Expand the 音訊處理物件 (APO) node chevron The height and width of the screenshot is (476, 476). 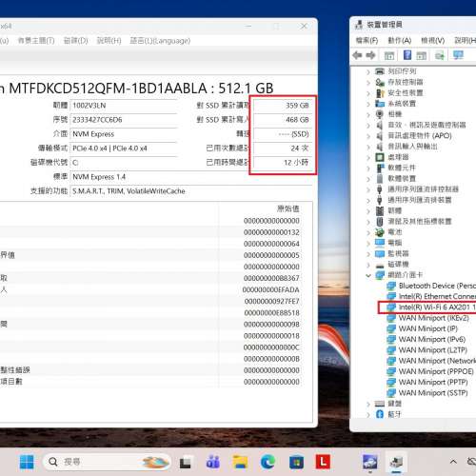click(x=368, y=136)
